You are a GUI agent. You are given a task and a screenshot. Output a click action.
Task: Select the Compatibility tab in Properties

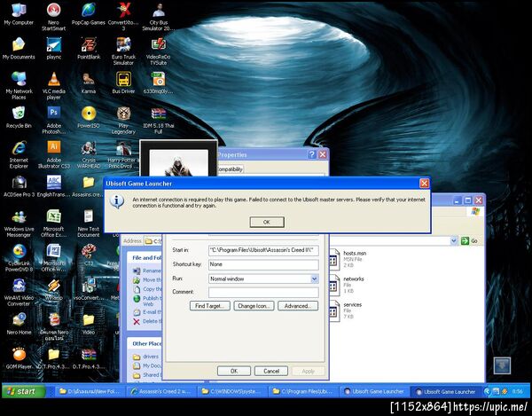(230, 169)
